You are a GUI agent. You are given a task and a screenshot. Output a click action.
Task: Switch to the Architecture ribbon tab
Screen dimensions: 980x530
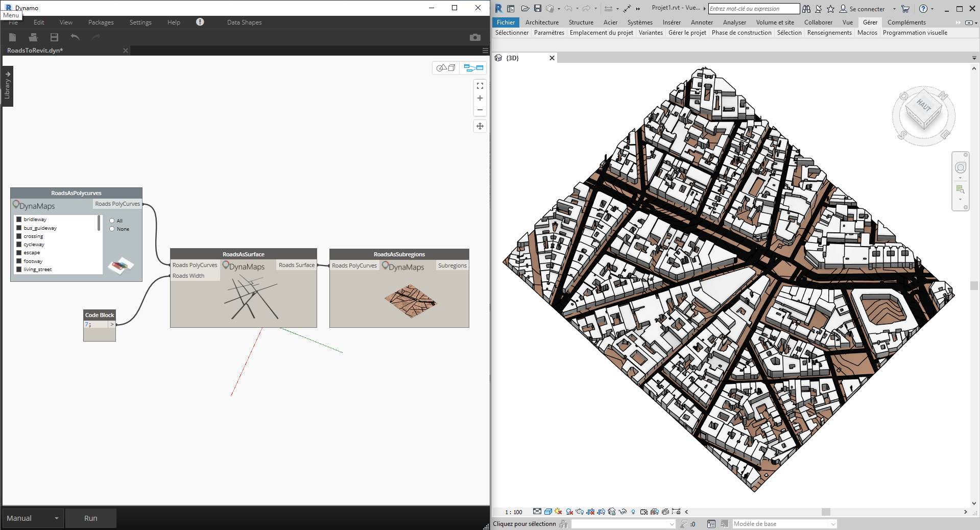click(x=542, y=22)
